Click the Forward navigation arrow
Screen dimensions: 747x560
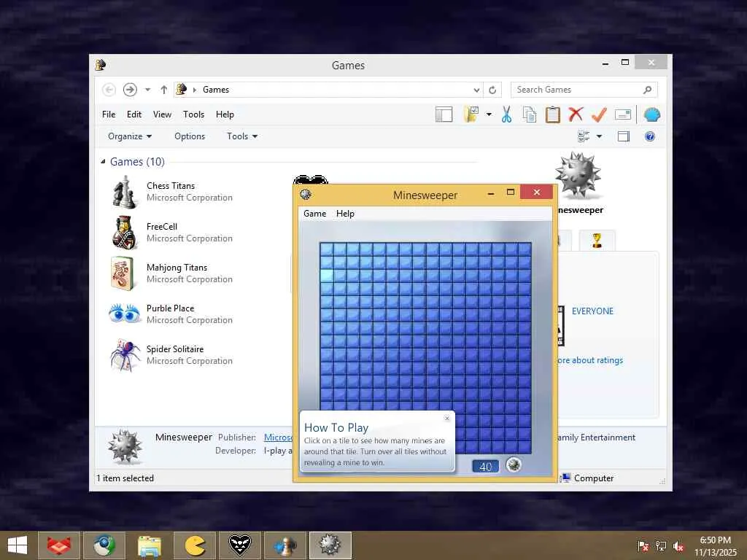[130, 90]
